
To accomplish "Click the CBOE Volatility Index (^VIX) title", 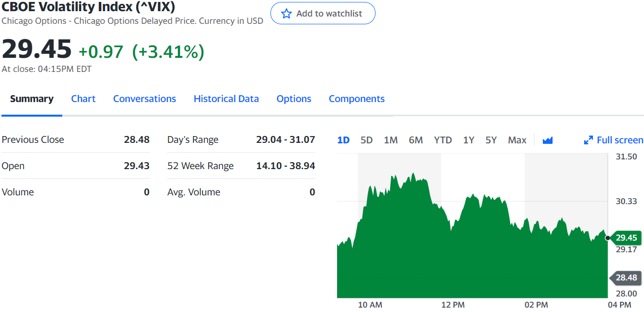I will (x=89, y=7).
